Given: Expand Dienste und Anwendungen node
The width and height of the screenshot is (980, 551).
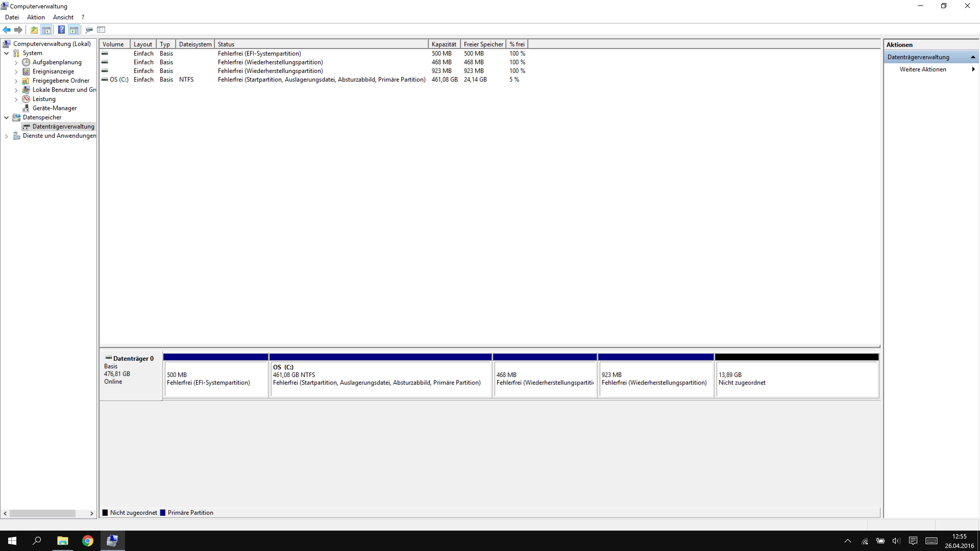Looking at the screenshot, I should [6, 136].
